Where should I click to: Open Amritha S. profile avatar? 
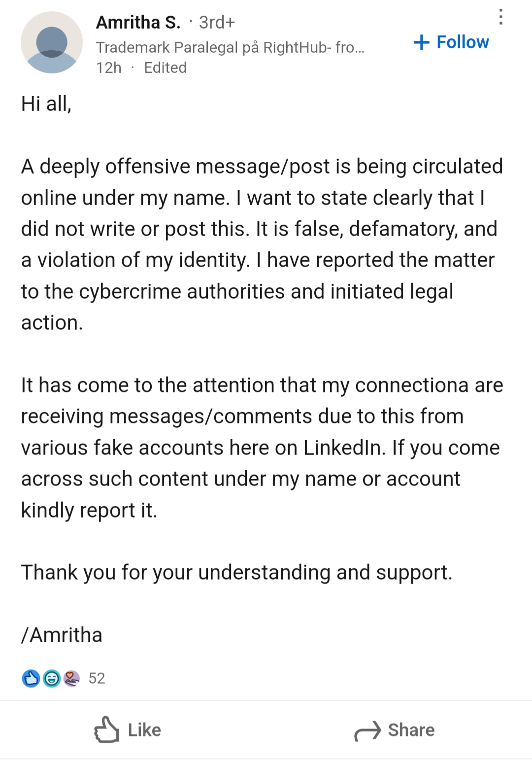point(52,42)
